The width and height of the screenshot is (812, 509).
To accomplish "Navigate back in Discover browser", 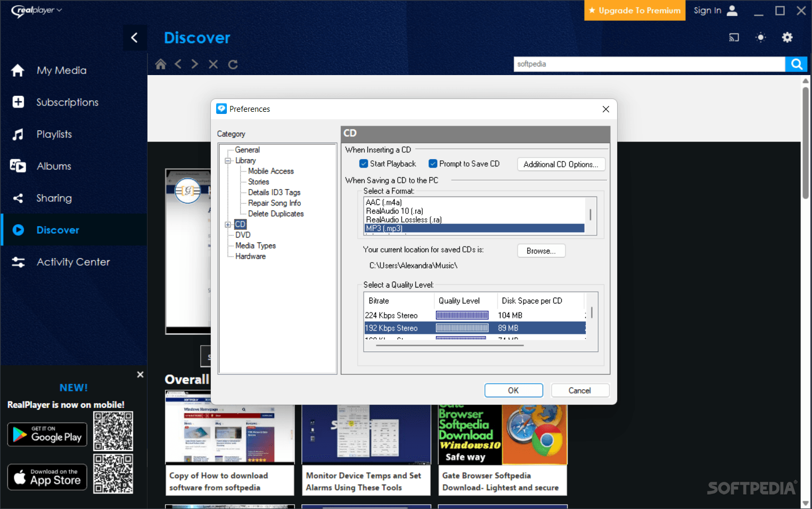I will pos(178,64).
